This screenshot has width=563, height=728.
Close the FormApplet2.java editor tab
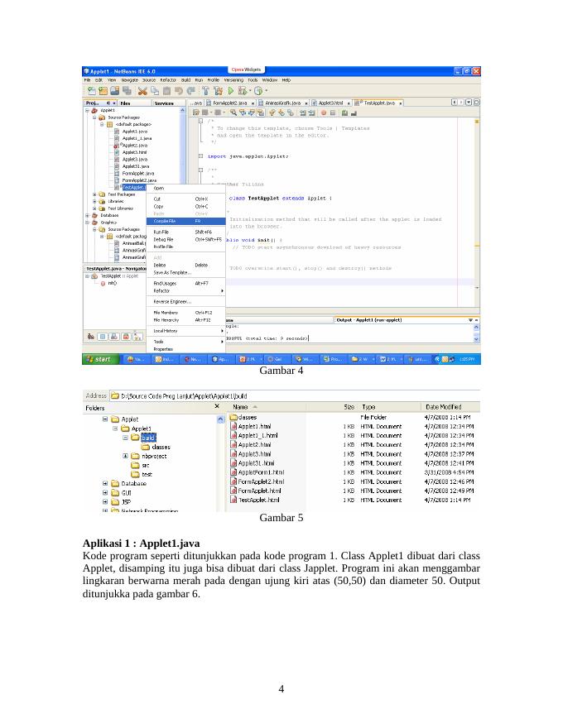(253, 103)
